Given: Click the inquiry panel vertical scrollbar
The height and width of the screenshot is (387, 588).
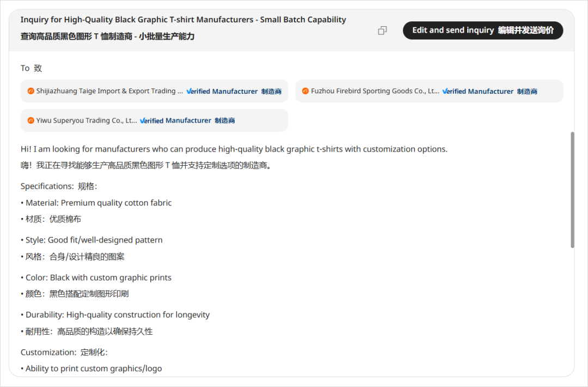Looking at the screenshot, I should 572,190.
